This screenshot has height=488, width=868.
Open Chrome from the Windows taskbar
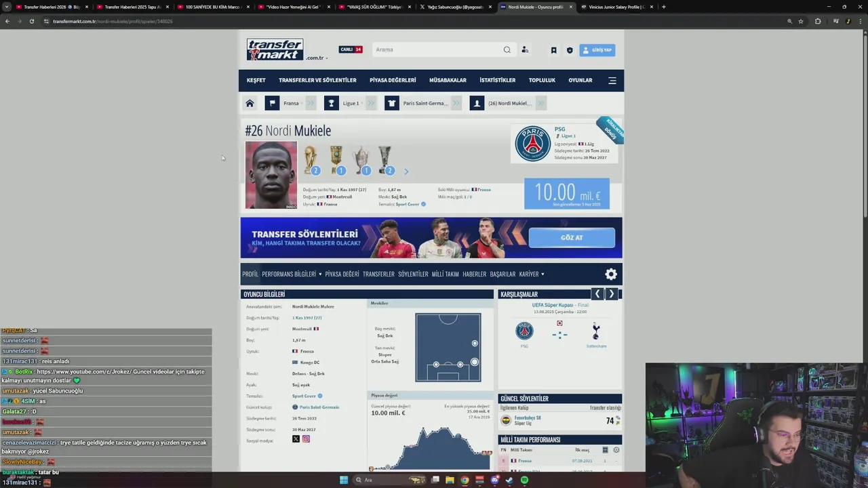(x=465, y=480)
